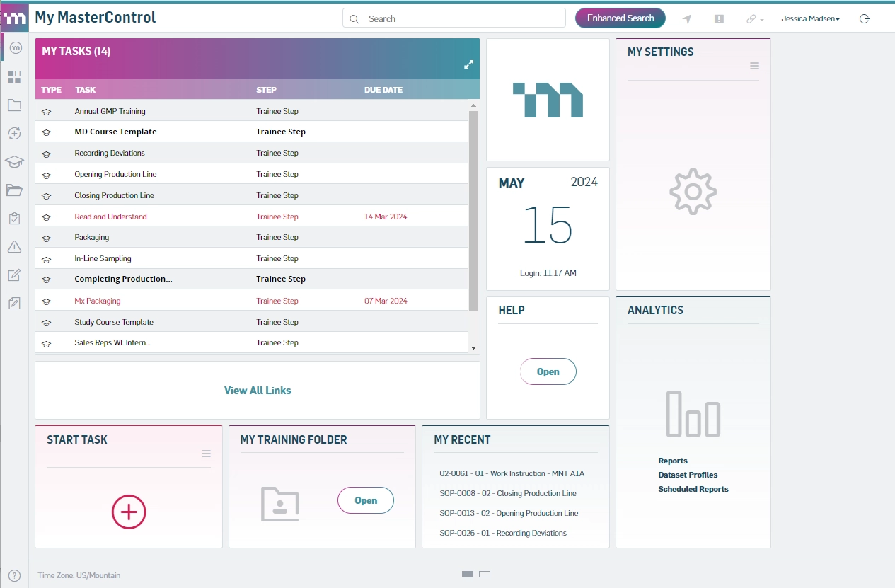Open the pencil edit form icon in the sidebar
The width and height of the screenshot is (895, 588).
(14, 275)
